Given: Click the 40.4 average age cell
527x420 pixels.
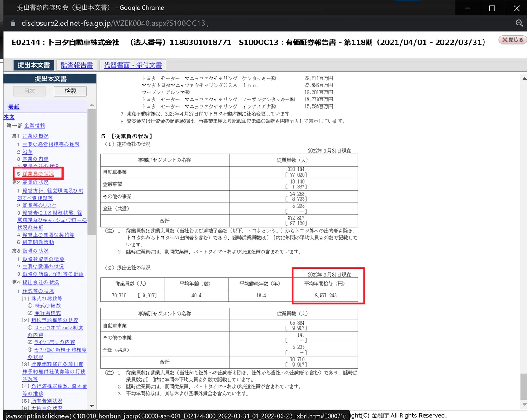Looking at the screenshot, I should [197, 296].
